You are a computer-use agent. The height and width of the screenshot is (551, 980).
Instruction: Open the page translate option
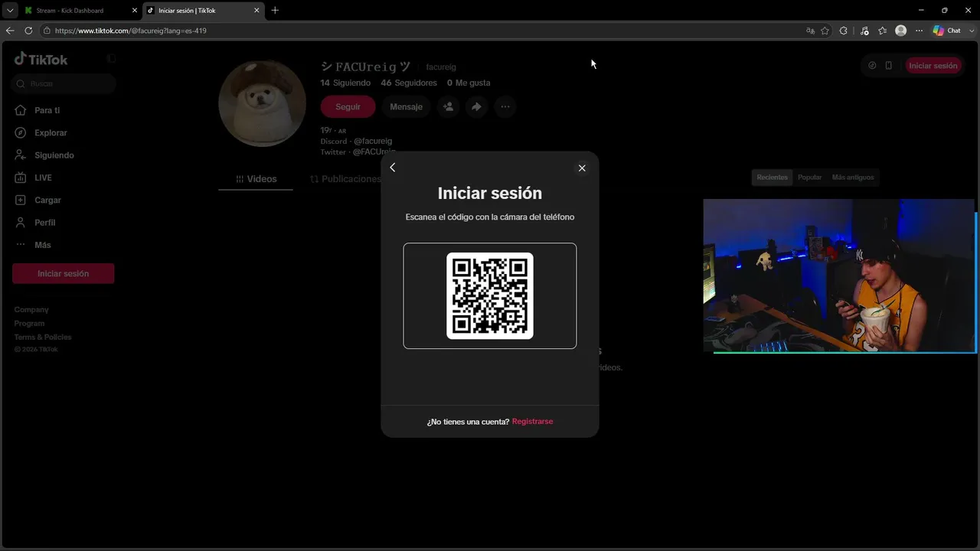tap(810, 31)
